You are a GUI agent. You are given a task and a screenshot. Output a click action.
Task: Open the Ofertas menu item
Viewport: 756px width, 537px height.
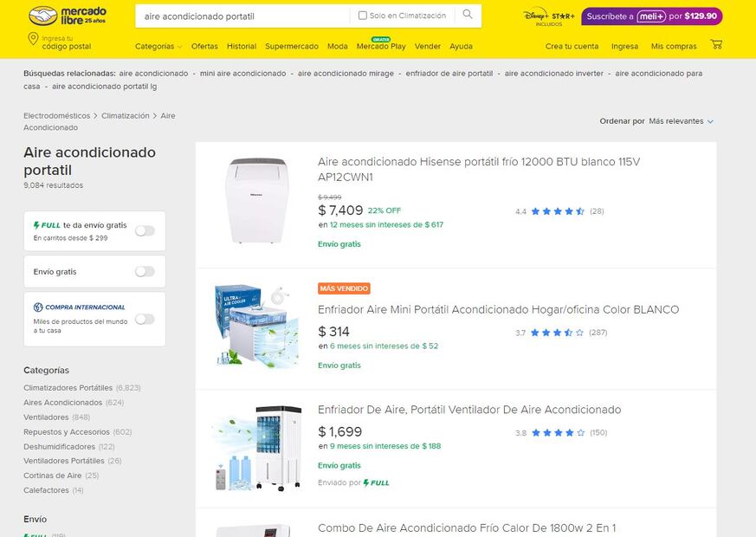pyautogui.click(x=204, y=46)
